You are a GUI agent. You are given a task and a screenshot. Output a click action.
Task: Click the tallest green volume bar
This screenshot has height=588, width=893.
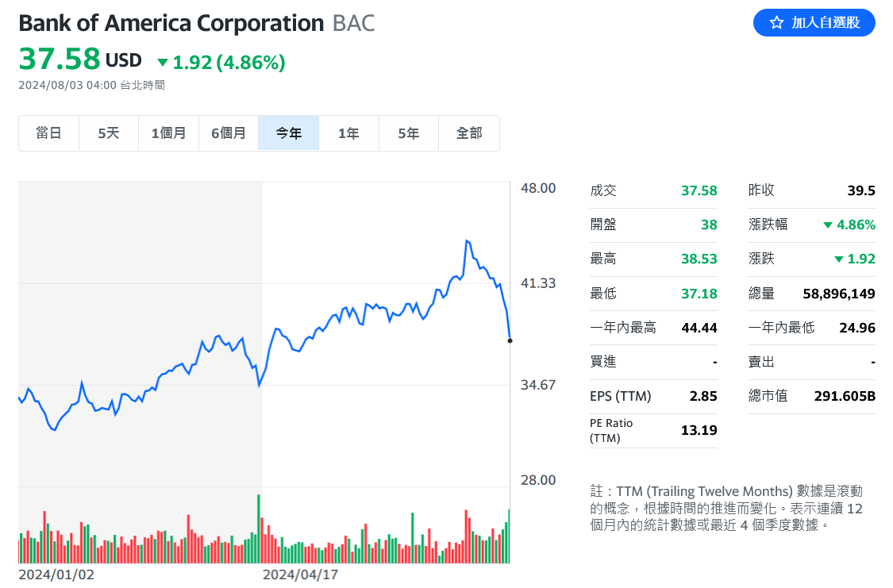pos(259,528)
